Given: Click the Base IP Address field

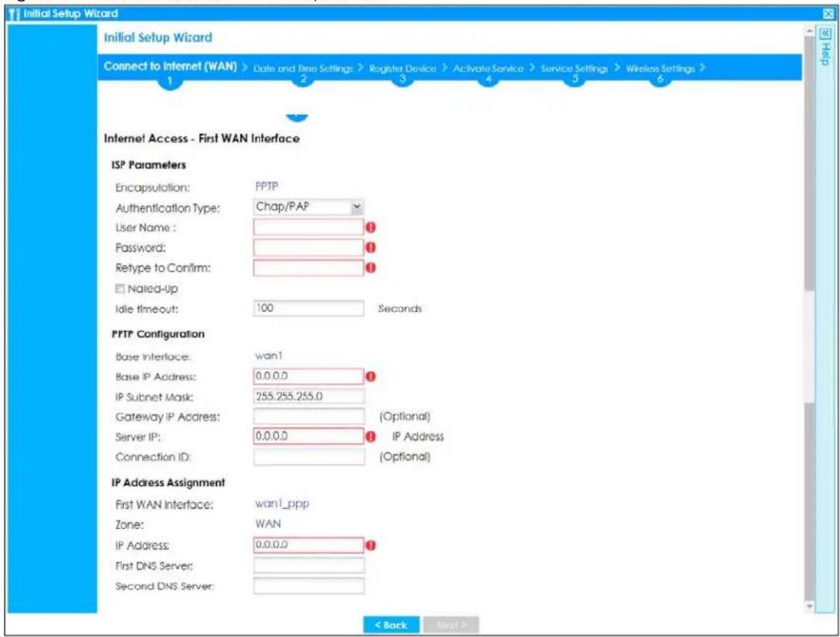Looking at the screenshot, I should pyautogui.click(x=309, y=376).
